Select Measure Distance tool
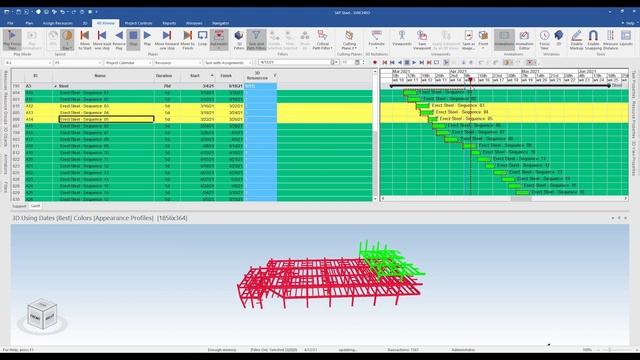640x360 pixels. click(x=611, y=40)
